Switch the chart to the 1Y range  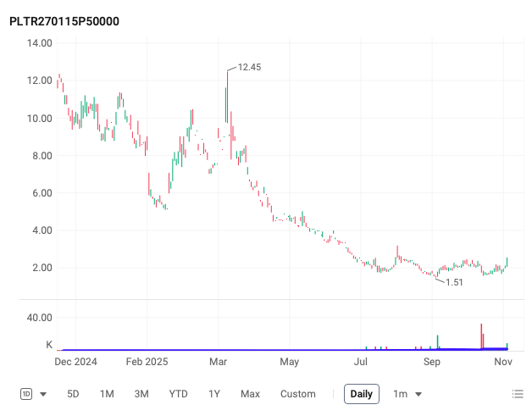(214, 394)
